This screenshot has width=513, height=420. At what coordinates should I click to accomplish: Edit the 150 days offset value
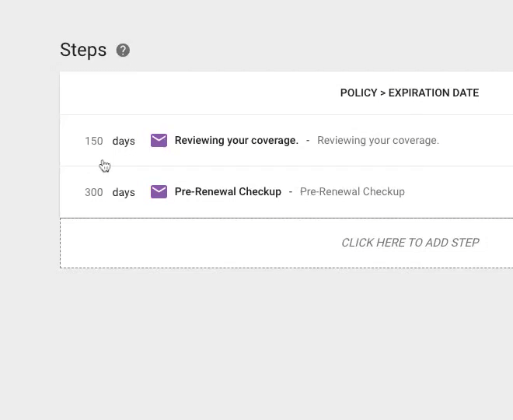coord(94,141)
